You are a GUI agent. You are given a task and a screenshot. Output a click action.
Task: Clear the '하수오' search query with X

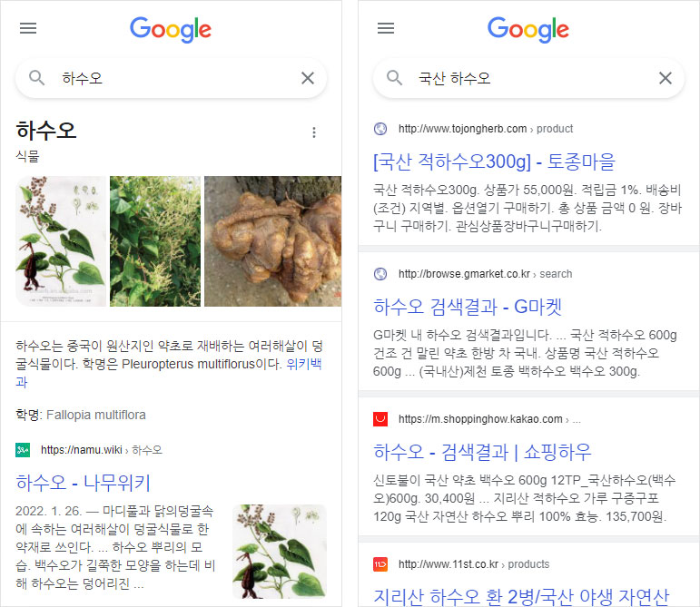tap(308, 78)
